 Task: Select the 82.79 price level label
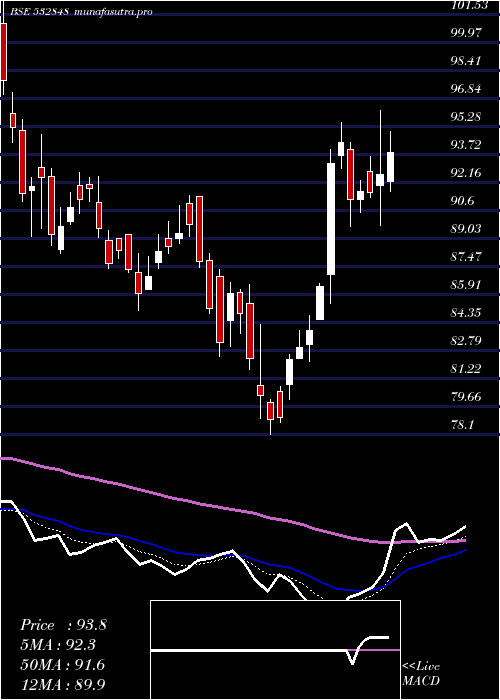click(467, 341)
